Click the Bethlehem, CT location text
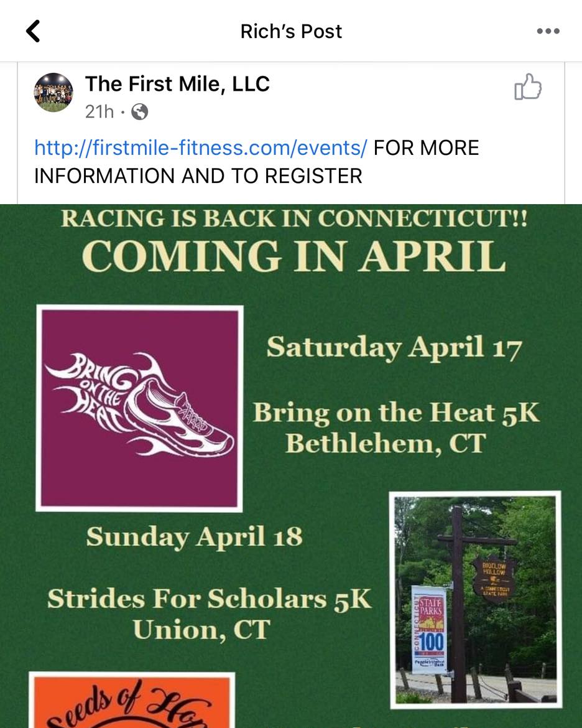Screen dimensions: 582x728 click(385, 444)
